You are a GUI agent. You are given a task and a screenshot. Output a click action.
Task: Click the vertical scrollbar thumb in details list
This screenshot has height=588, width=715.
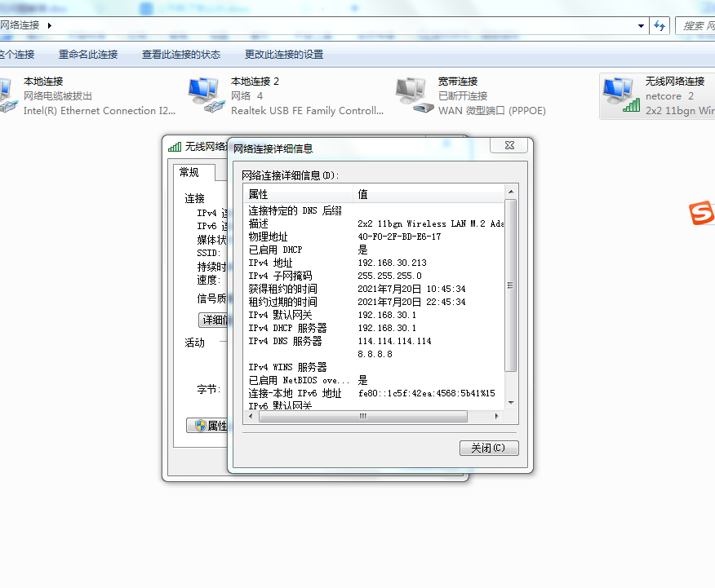coord(511,285)
